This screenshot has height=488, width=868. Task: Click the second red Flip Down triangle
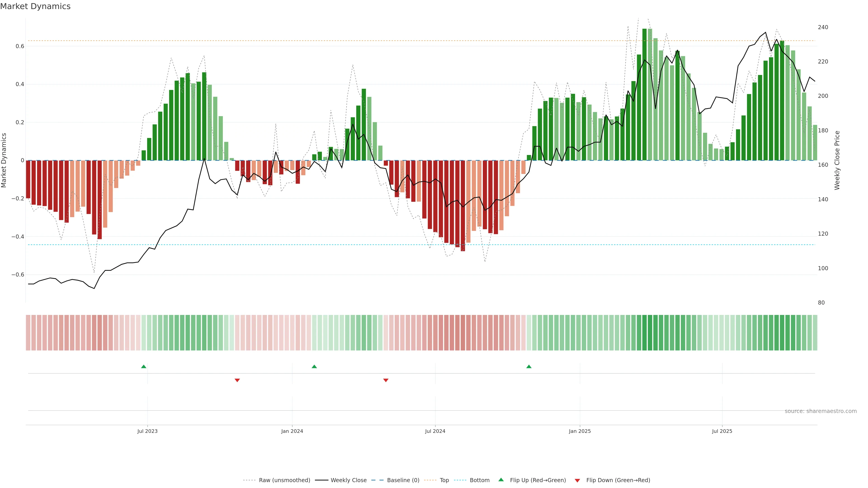(x=386, y=380)
